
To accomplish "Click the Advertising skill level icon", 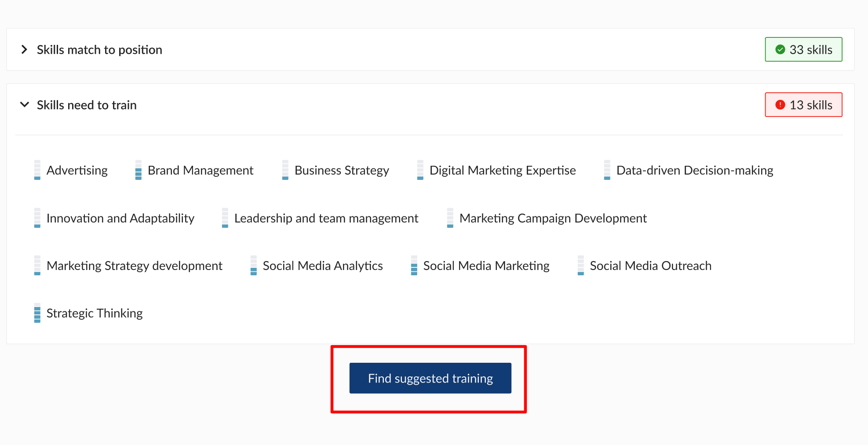I will coord(37,170).
